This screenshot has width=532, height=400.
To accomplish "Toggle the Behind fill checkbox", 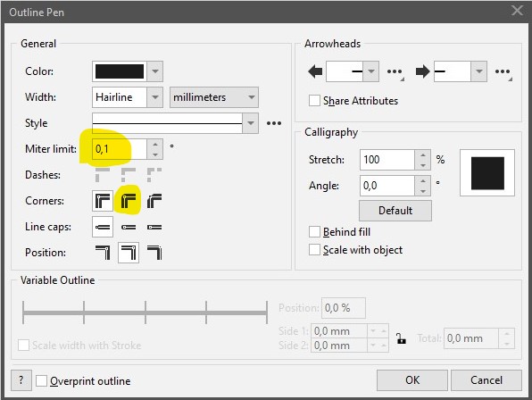I will pyautogui.click(x=314, y=232).
